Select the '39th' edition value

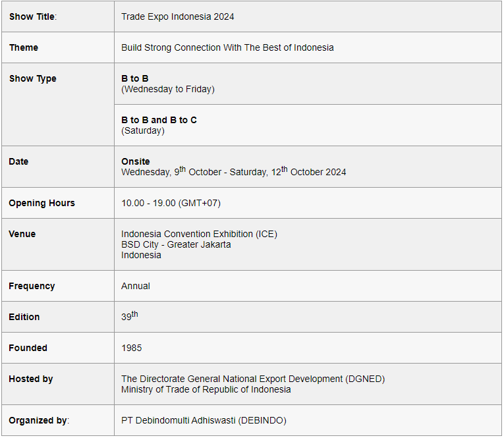[x=130, y=316]
